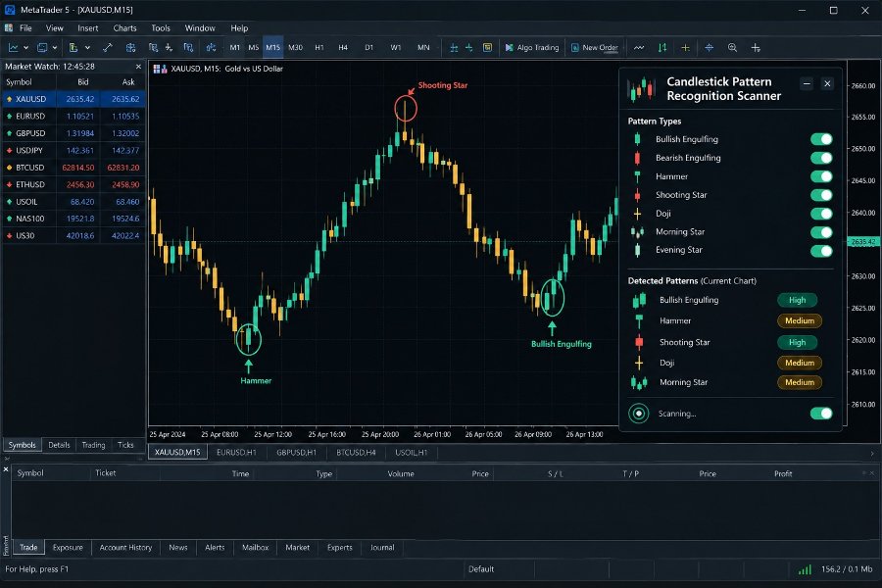882x588 pixels.
Task: Disable Evening Star pattern switch
Action: coord(821,251)
